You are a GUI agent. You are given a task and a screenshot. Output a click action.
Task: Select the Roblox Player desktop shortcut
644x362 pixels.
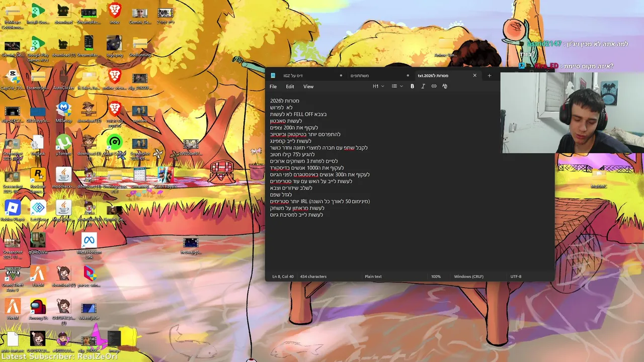point(13,211)
